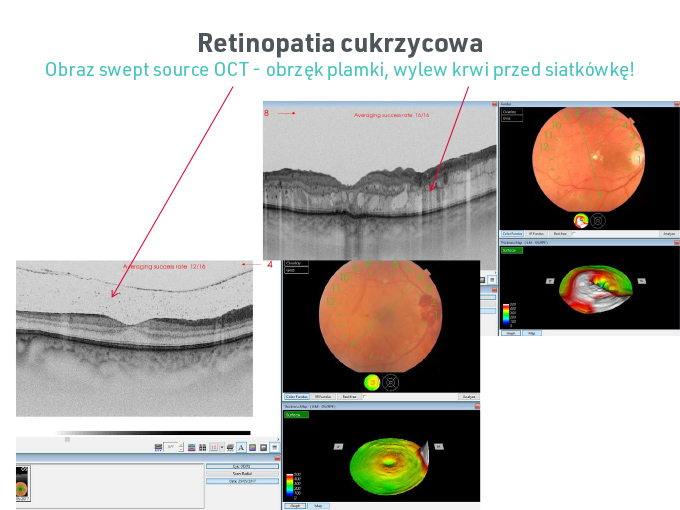Image resolution: width=680 pixels, height=510 pixels.
Task: Close the scan list panel with red button
Action: point(277,458)
